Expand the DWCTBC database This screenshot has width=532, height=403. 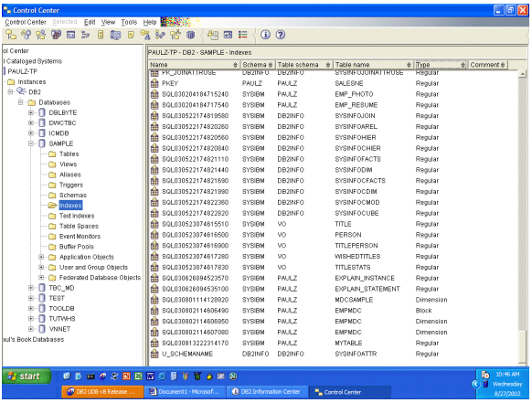point(31,122)
